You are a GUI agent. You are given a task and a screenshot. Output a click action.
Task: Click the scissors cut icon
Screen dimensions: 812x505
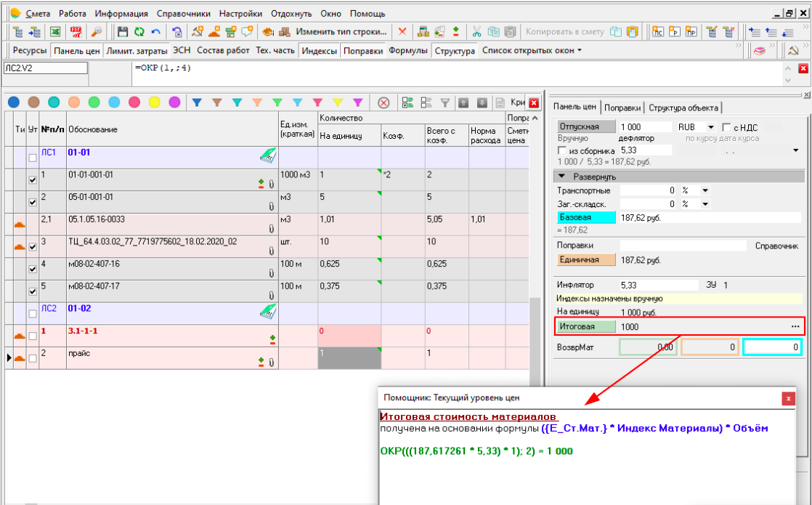pos(477,32)
